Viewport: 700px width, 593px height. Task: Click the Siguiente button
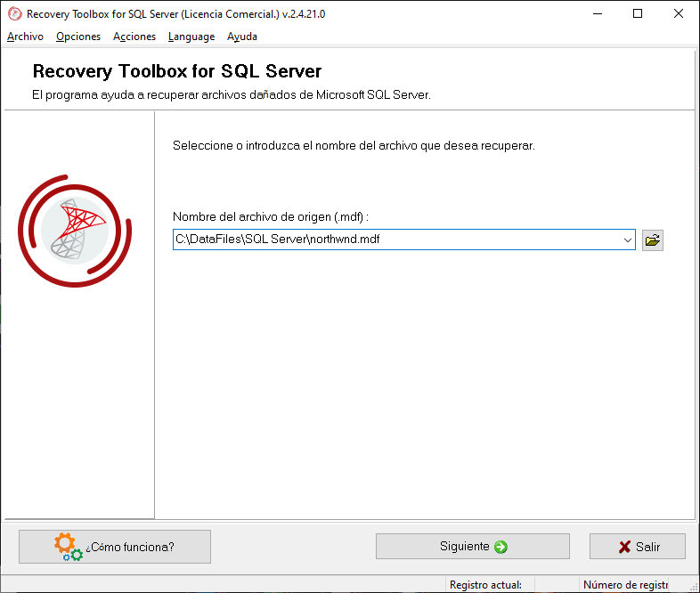[472, 546]
